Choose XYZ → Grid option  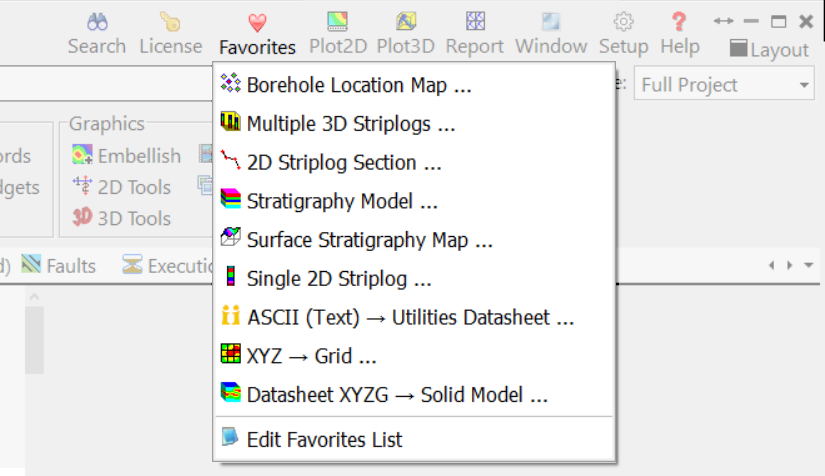click(x=311, y=355)
